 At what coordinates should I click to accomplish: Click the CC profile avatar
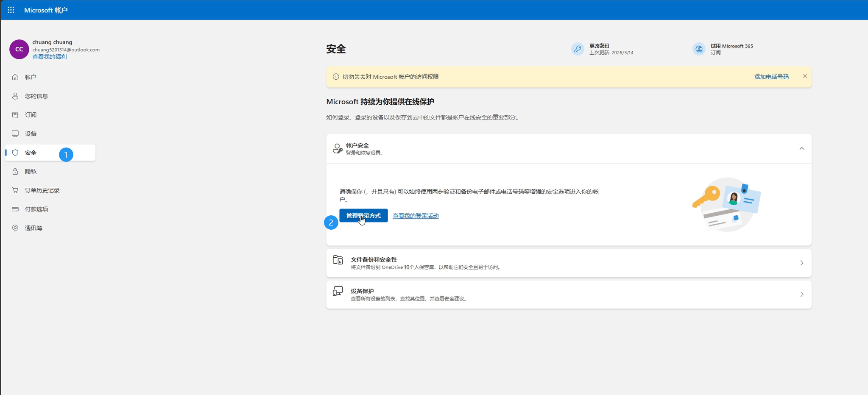tap(19, 49)
